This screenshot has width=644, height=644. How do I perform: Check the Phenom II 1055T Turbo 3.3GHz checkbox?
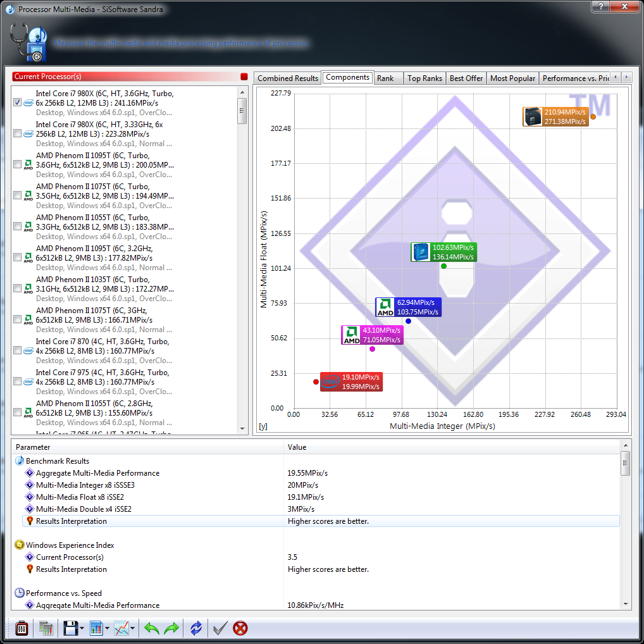click(17, 226)
